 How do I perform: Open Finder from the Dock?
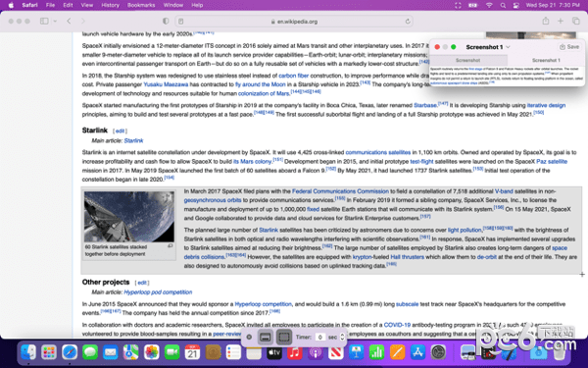(28, 352)
